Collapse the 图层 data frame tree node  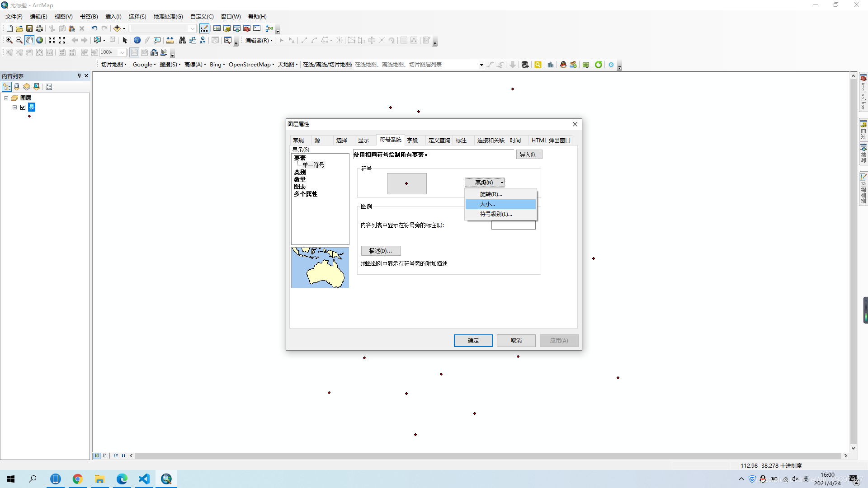6,98
